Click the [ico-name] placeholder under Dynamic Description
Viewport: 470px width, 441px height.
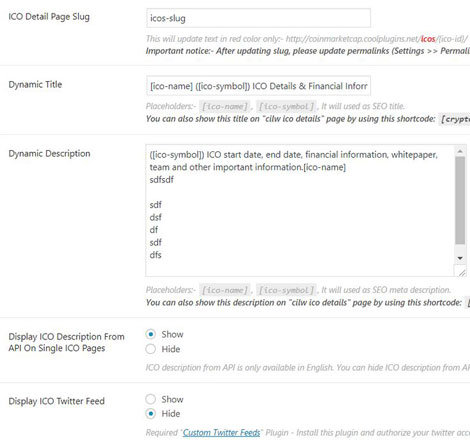[225, 290]
